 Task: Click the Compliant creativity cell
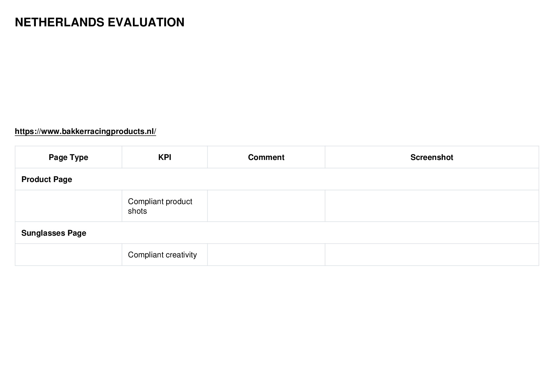click(x=164, y=255)
